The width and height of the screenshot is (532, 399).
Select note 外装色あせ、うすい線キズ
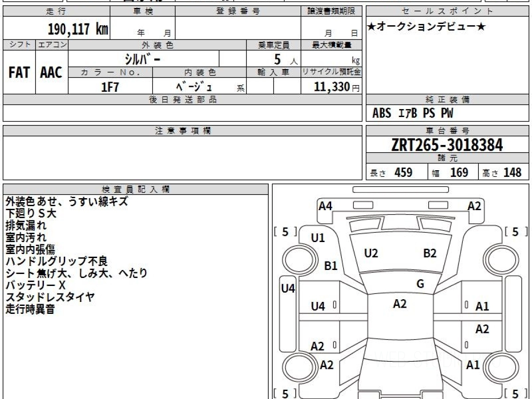[66, 201]
